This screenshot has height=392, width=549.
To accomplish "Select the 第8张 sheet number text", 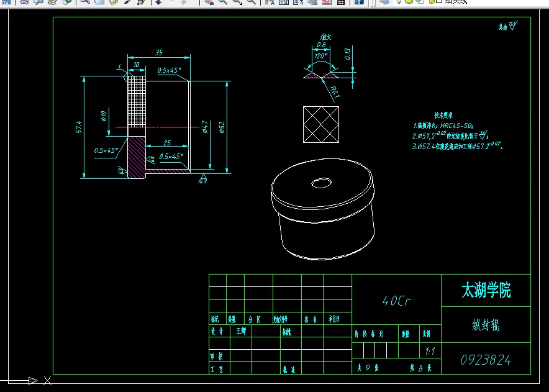I will [x=420, y=368].
